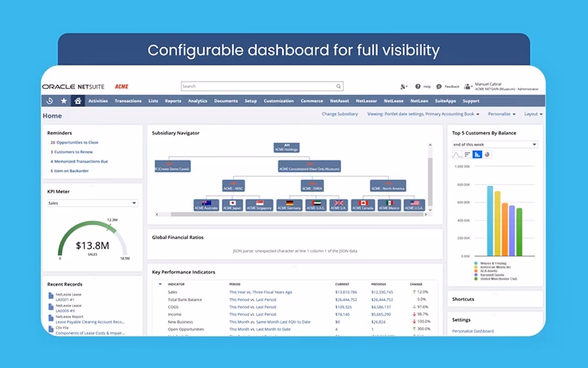Image resolution: width=588 pixels, height=368 pixels.
Task: Open the NetLease Report document icon
Action: coord(51,318)
